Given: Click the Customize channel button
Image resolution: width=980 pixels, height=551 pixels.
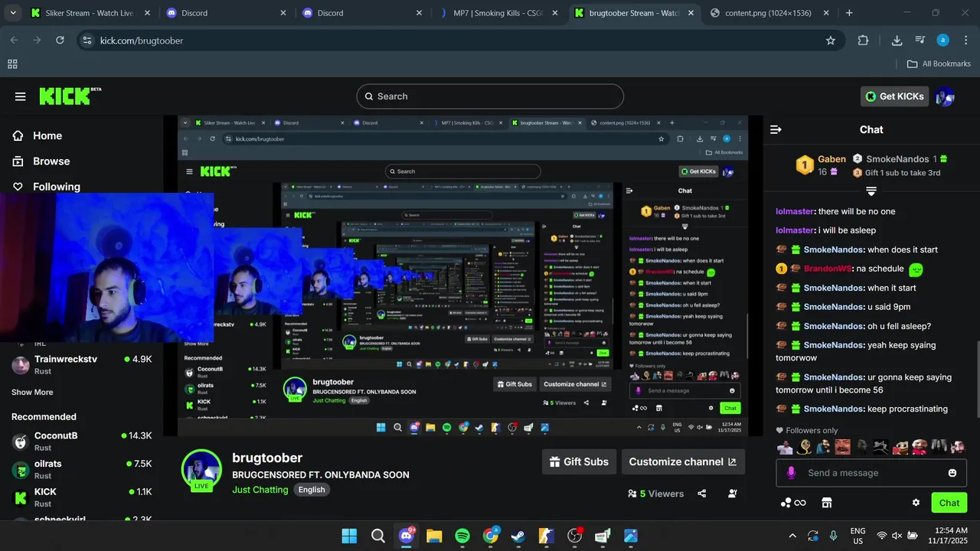Looking at the screenshot, I should click(x=683, y=461).
